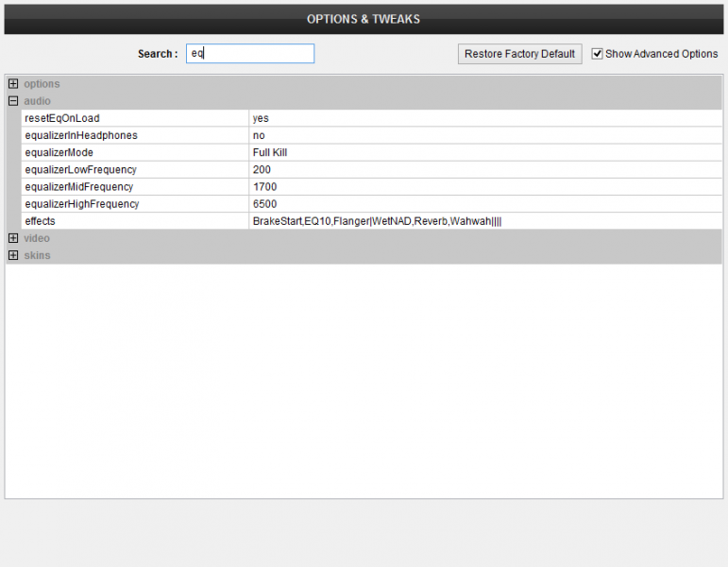Select the equalizerMidFrequency setting name

pyautogui.click(x=79, y=187)
